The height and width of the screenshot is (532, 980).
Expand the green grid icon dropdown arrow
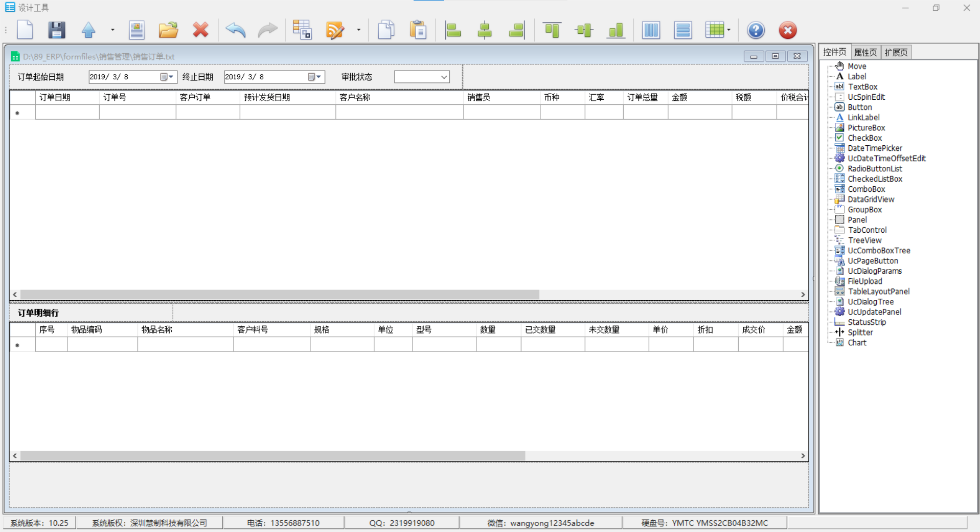[x=729, y=30]
